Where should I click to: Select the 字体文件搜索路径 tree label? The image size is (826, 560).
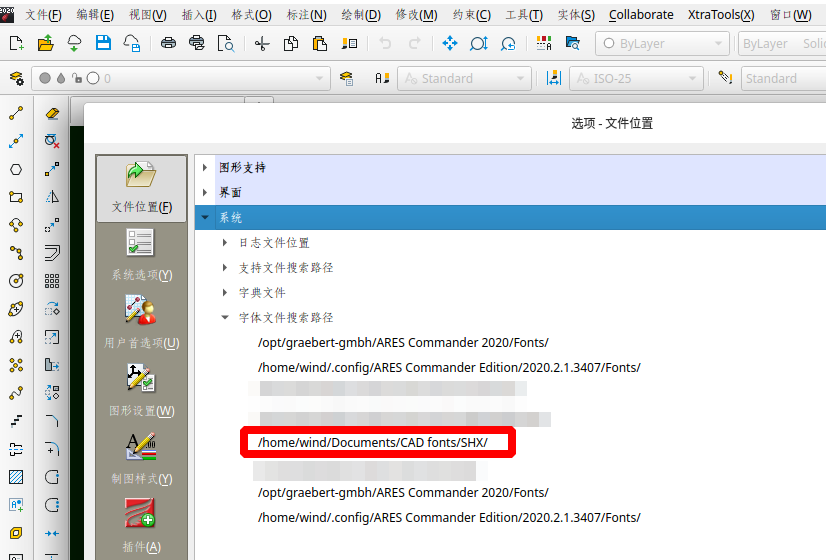286,318
